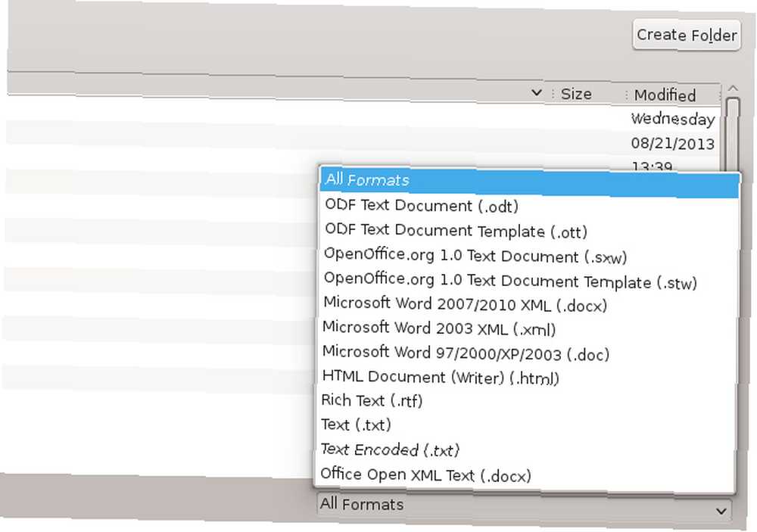757x532 pixels.
Task: Select All Formats in the dropdown list
Action: (529, 182)
